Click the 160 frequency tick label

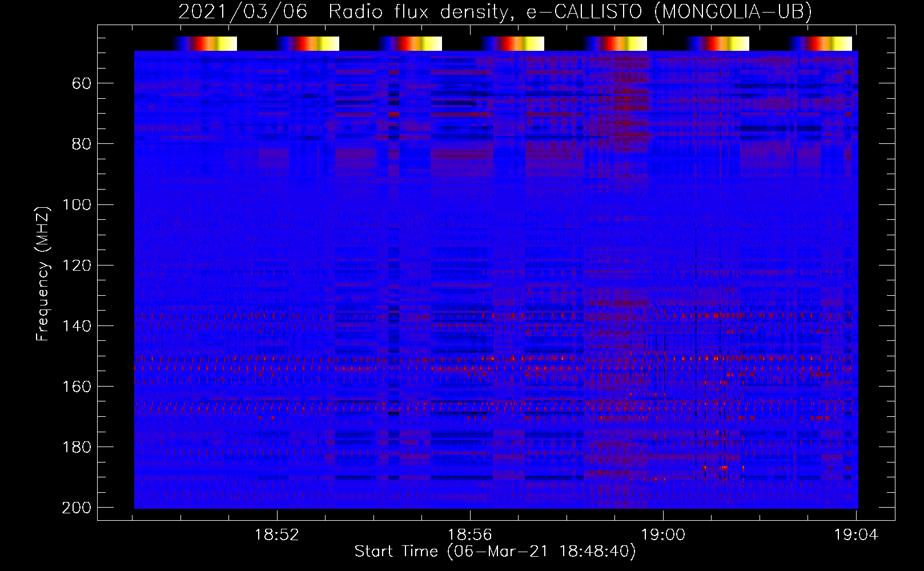click(x=77, y=387)
